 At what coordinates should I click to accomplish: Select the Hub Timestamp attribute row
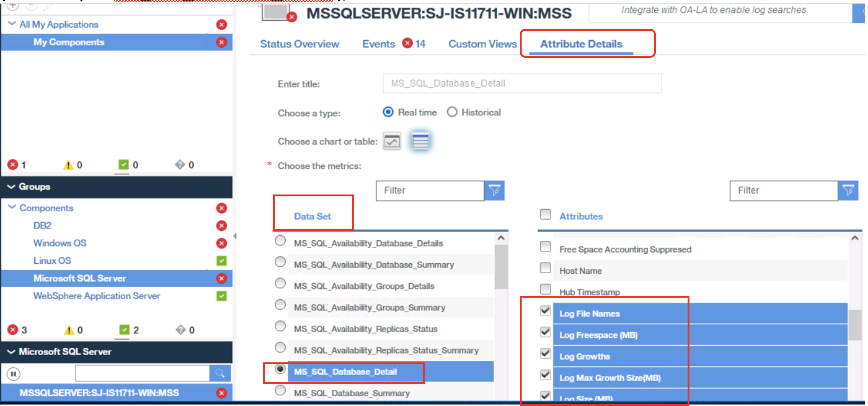click(700, 292)
